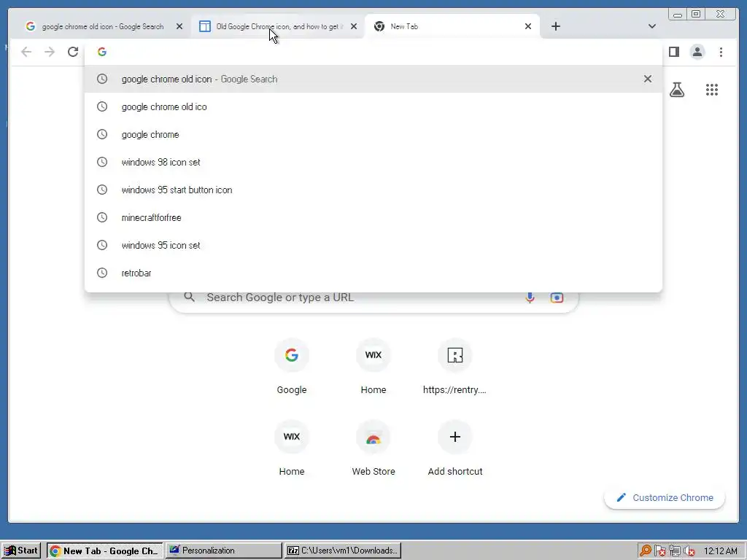
Task: Close the 'google chrome old icon' tab
Action: 179,27
